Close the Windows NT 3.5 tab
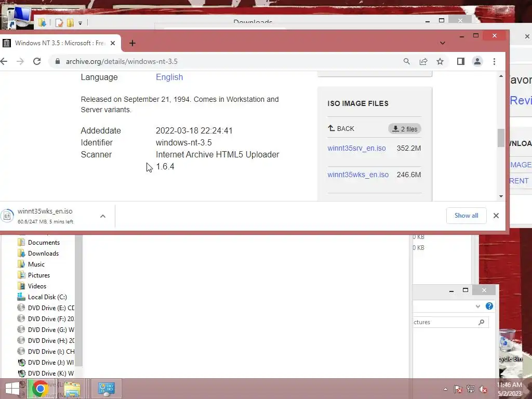 [x=113, y=43]
